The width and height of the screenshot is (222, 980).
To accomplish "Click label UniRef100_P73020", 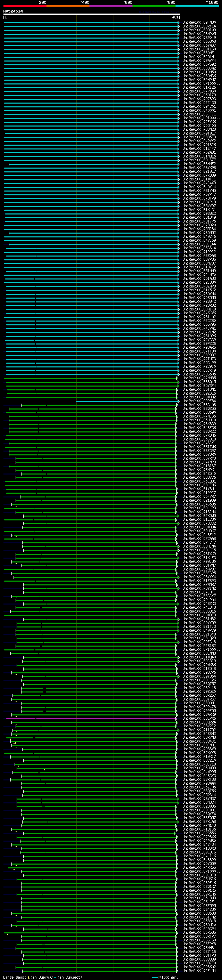I will coord(199,225).
